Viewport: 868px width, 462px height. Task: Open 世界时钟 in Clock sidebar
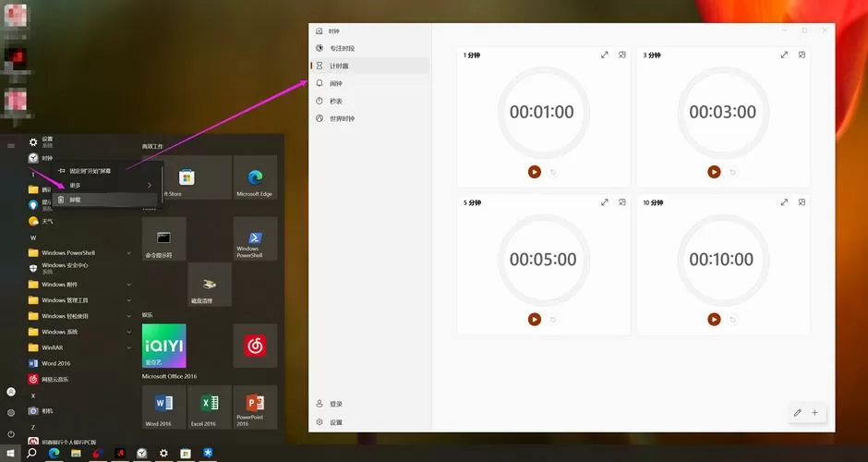tap(370, 118)
